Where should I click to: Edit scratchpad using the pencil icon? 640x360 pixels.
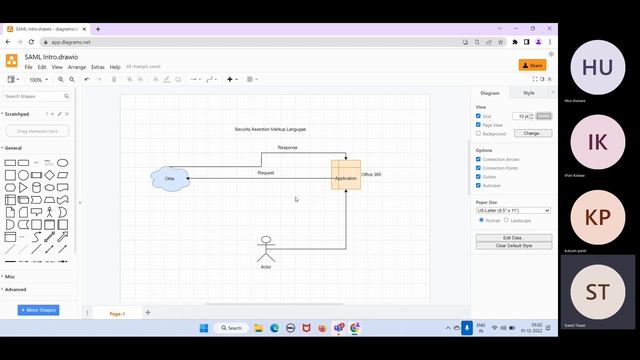tap(60, 114)
